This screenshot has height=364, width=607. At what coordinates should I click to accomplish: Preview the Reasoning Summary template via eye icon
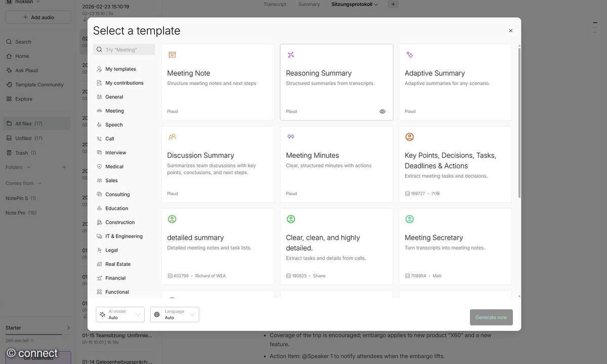tap(381, 111)
